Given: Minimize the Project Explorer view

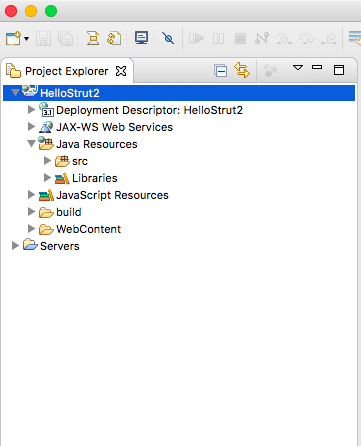Looking at the screenshot, I should [x=317, y=67].
